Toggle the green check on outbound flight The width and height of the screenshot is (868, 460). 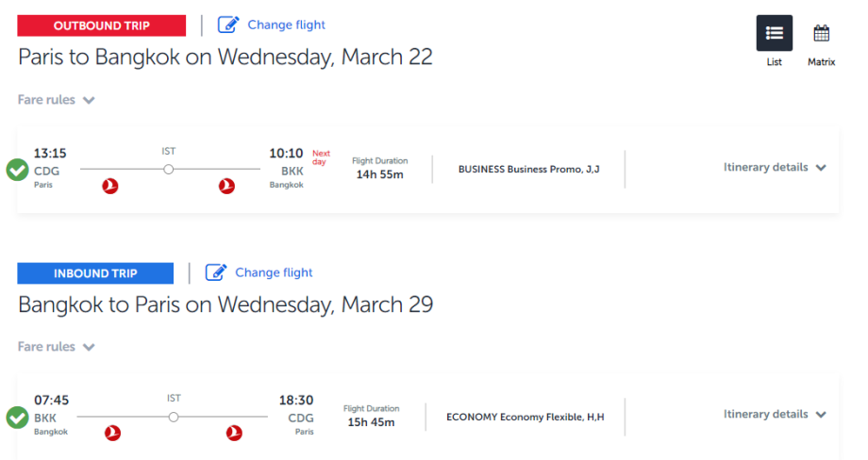[x=17, y=170]
